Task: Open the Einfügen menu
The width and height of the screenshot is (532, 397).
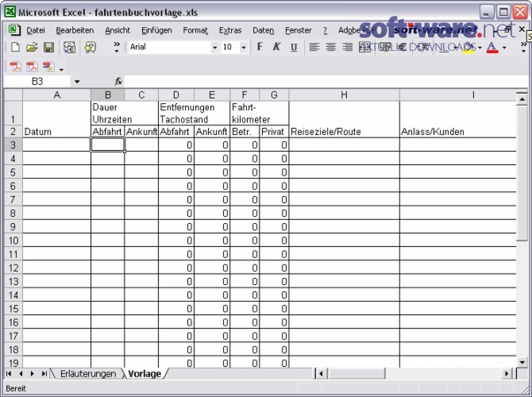Action: tap(156, 30)
